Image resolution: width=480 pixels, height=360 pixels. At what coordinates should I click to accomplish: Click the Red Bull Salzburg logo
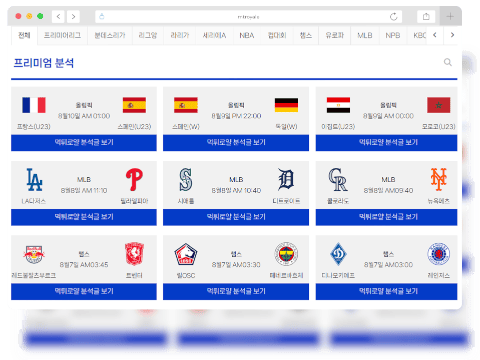click(x=34, y=254)
